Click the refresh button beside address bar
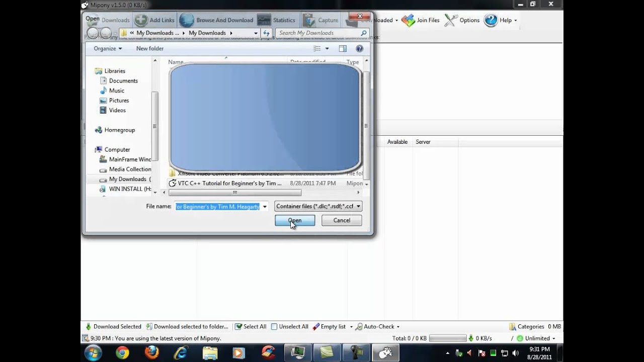Image resolution: width=644 pixels, height=362 pixels. [x=267, y=33]
